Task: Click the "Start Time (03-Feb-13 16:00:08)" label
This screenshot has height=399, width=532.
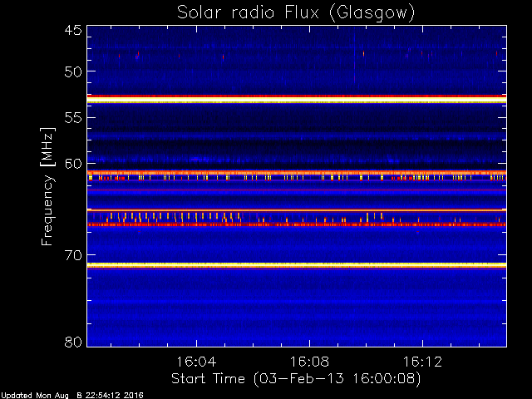Action: click(296, 379)
